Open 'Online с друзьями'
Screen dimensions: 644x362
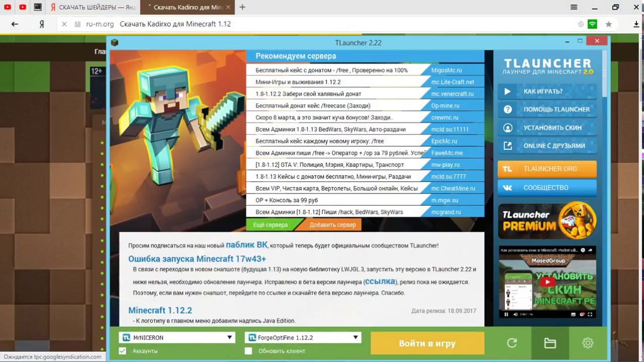[547, 146]
